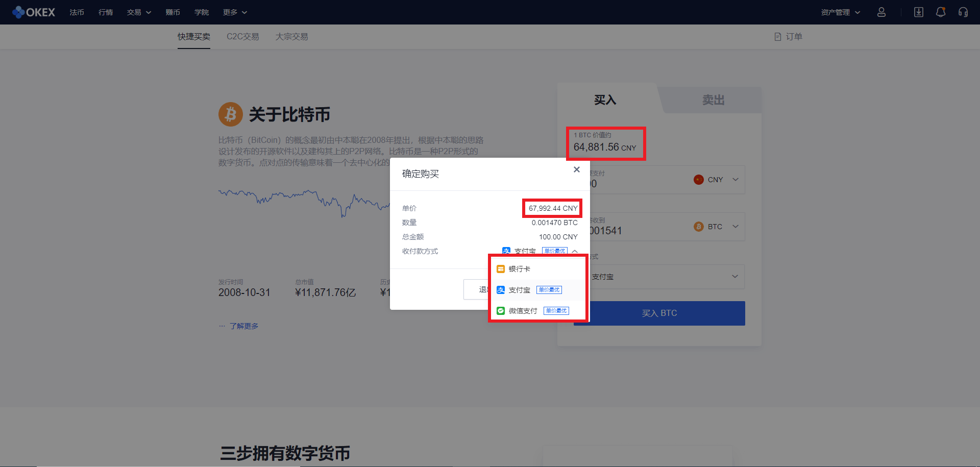Open the app download icon

[919, 12]
